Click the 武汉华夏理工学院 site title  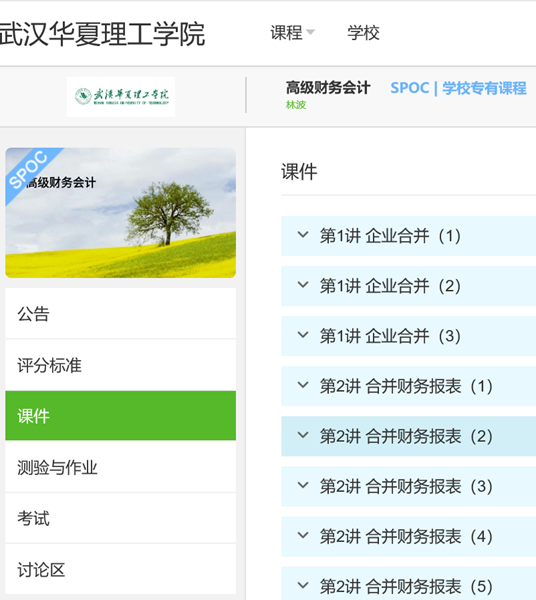tap(102, 34)
